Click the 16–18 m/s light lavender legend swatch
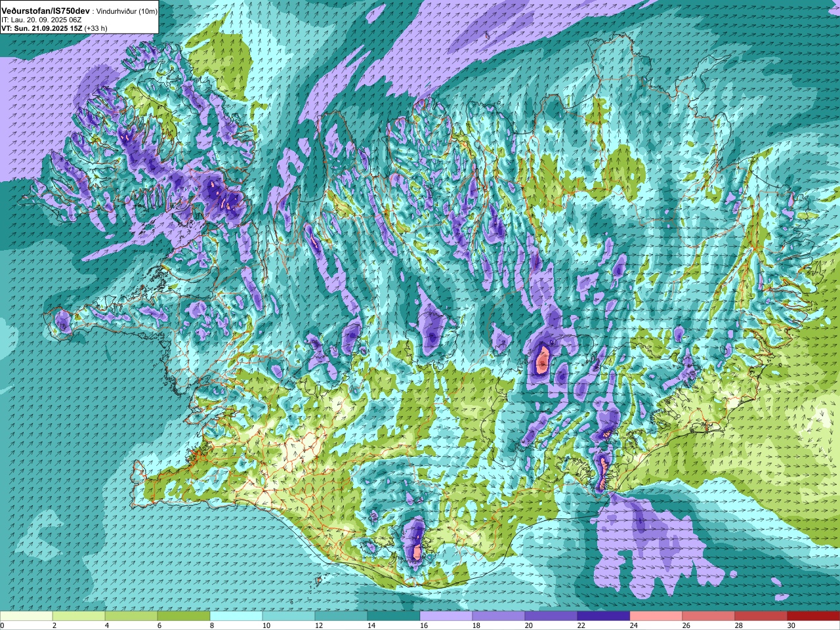 pyautogui.click(x=446, y=616)
